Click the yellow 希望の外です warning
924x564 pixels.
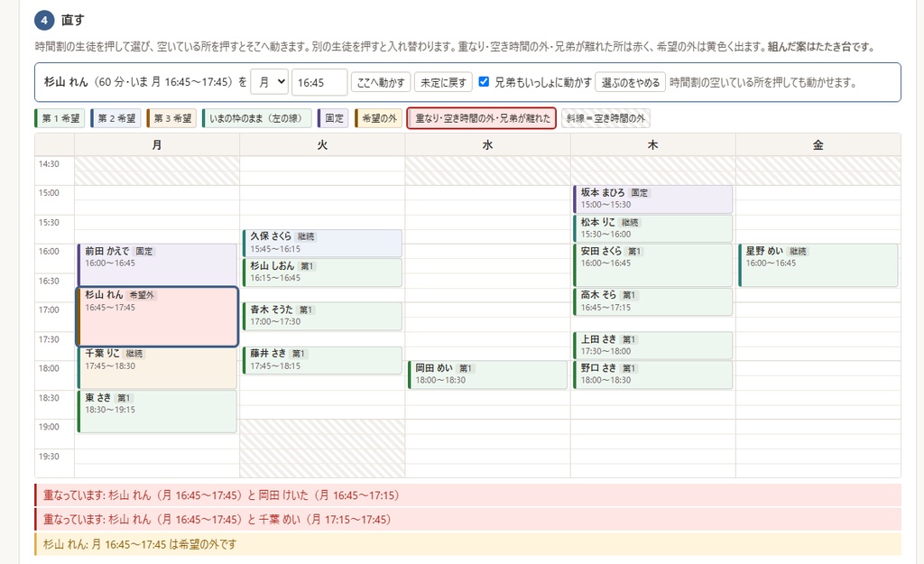pyautogui.click(x=468, y=544)
